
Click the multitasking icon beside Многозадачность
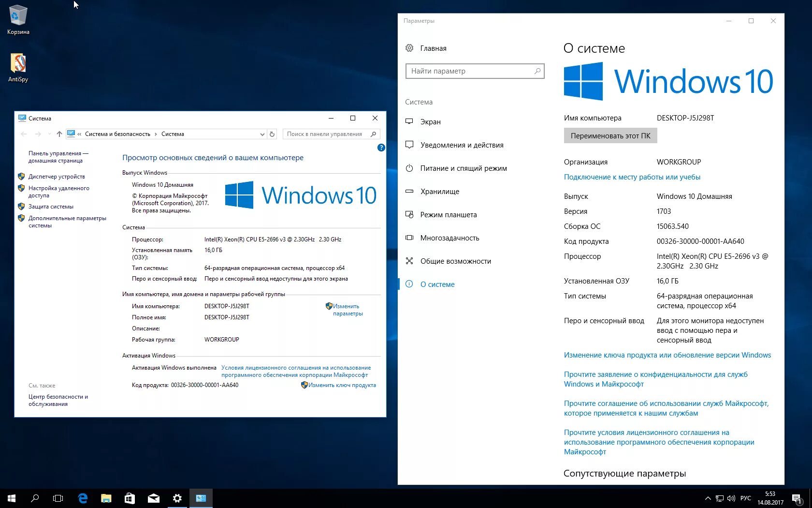(x=409, y=238)
